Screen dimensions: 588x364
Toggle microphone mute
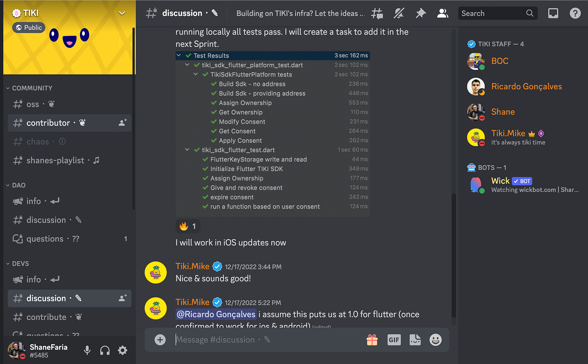click(x=87, y=350)
